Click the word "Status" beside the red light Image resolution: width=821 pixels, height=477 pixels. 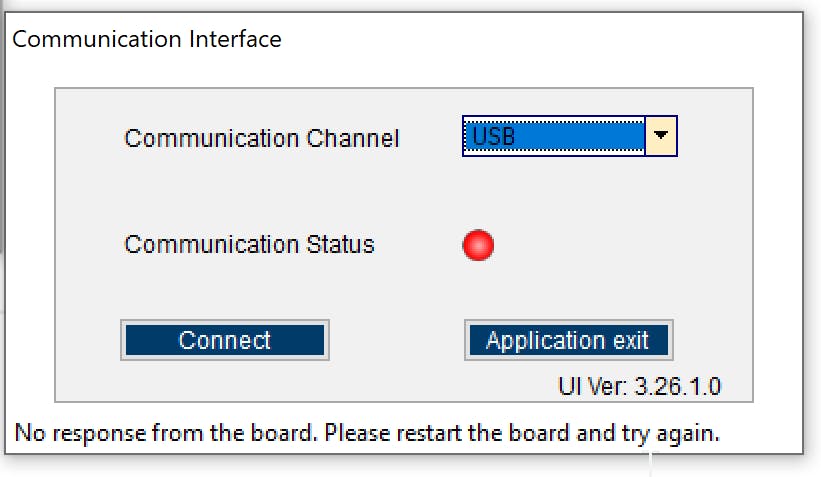(338, 244)
